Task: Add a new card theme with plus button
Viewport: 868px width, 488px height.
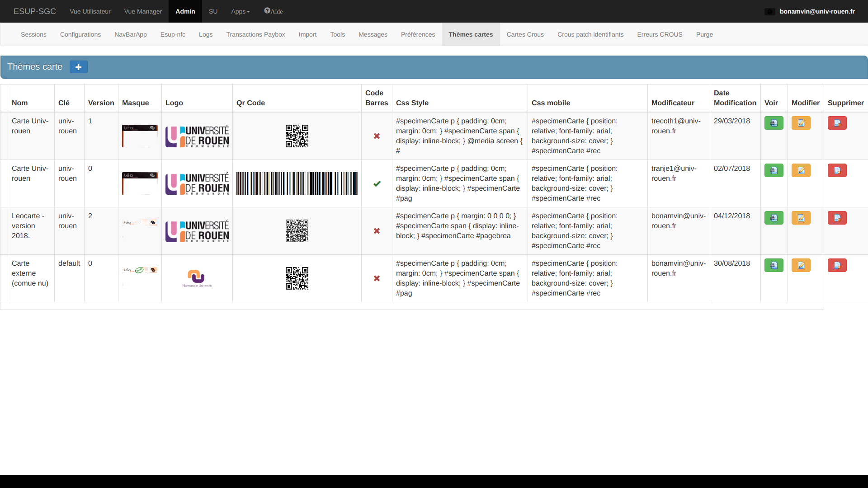Action: pos(78,67)
